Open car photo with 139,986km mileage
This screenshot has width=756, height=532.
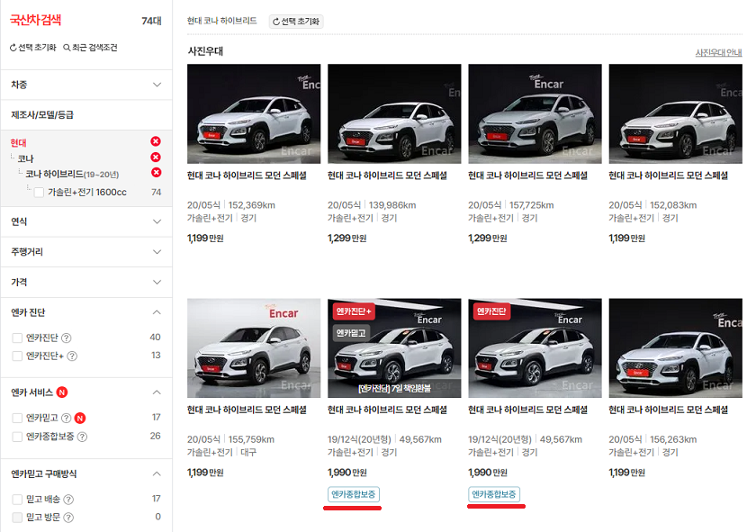click(x=394, y=113)
